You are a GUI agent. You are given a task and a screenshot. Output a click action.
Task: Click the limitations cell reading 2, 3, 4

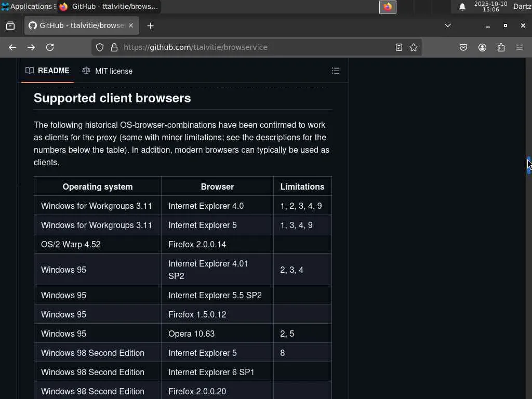(x=302, y=270)
